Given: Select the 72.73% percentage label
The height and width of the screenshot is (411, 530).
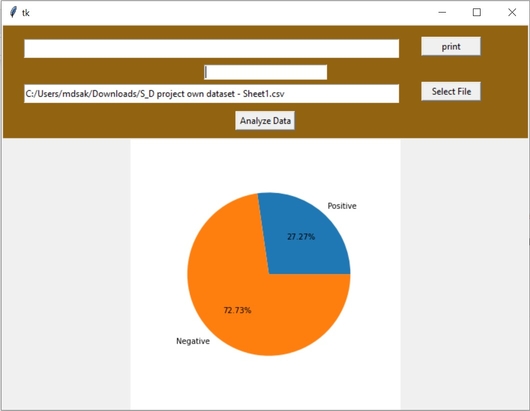Looking at the screenshot, I should point(237,310).
